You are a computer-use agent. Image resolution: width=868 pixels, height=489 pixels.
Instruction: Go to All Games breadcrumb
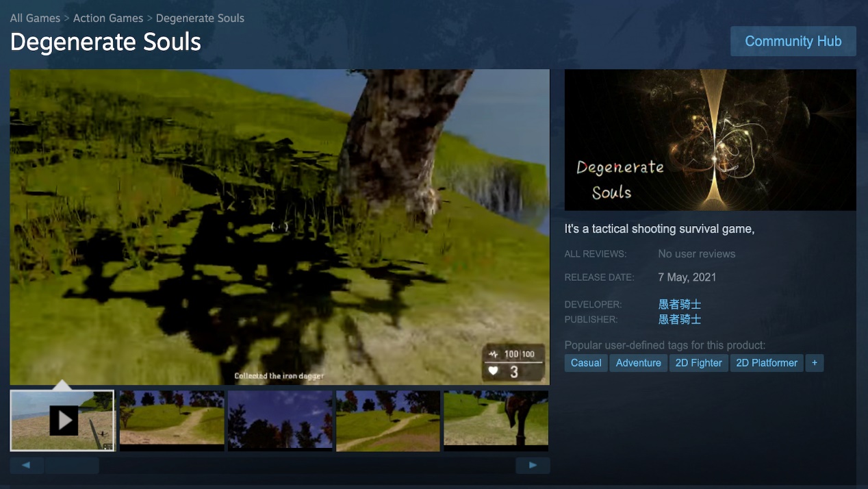(x=35, y=18)
